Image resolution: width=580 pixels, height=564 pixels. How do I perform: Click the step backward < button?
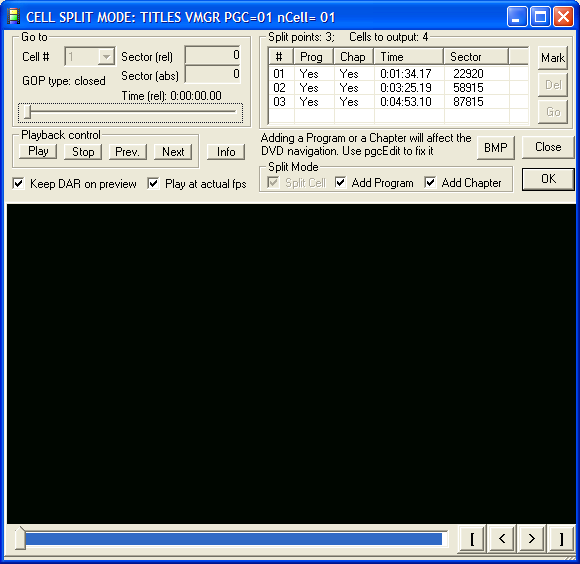[502, 538]
